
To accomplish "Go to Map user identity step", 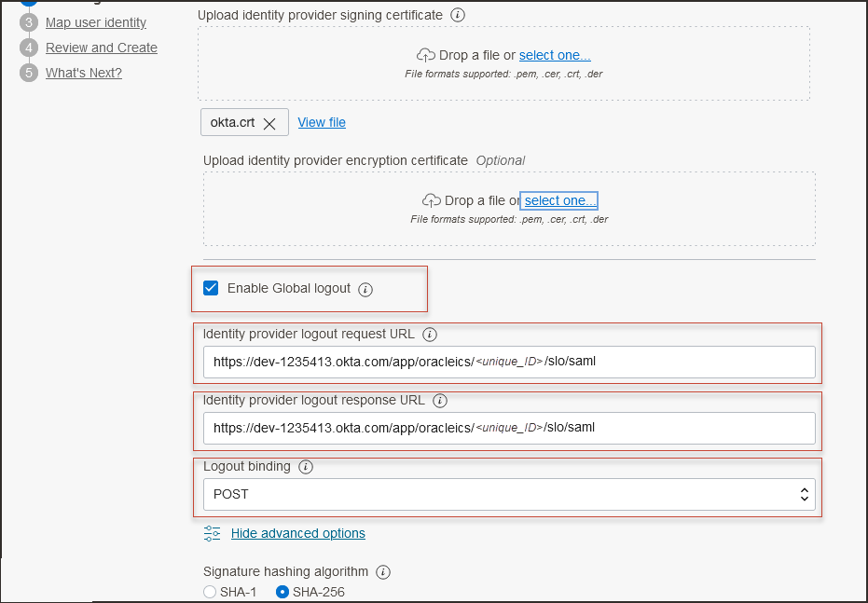I will 96,22.
